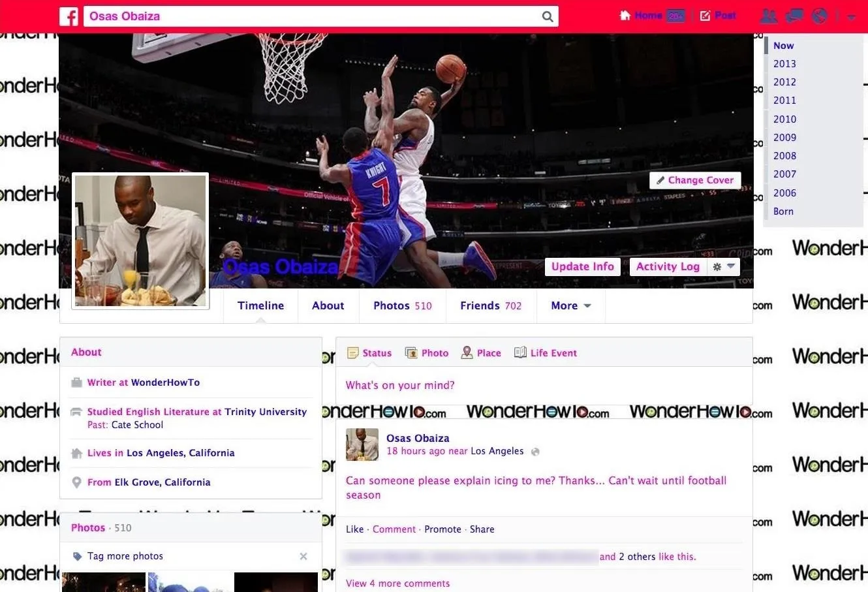The image size is (868, 592).
Task: Open the Los Angeles, California link
Action: (x=180, y=453)
